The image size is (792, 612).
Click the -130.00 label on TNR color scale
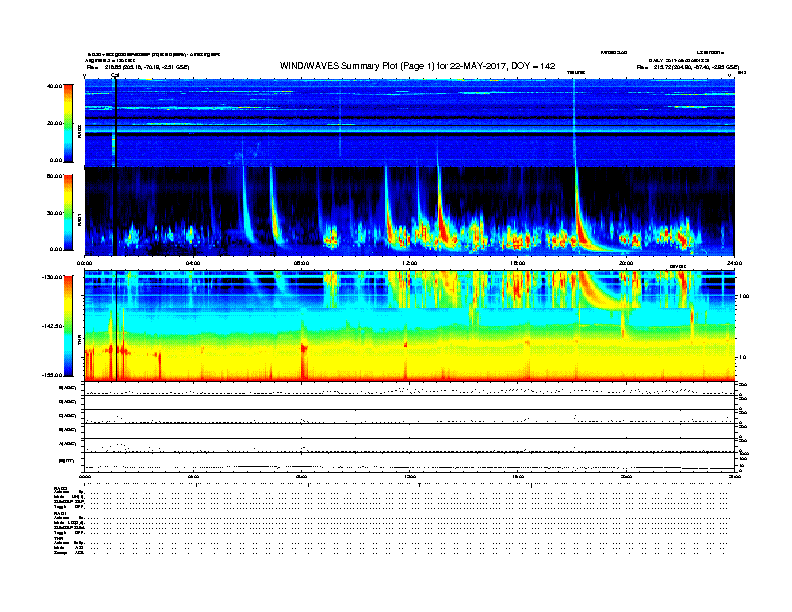tap(52, 277)
